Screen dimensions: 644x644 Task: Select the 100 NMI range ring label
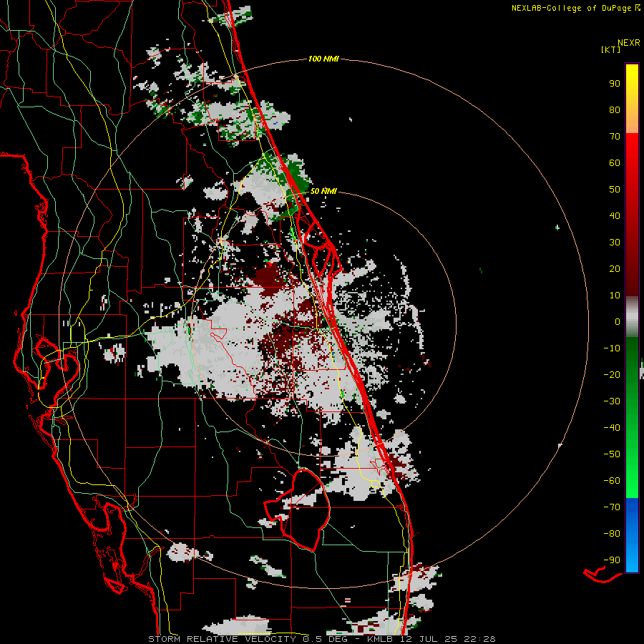323,59
